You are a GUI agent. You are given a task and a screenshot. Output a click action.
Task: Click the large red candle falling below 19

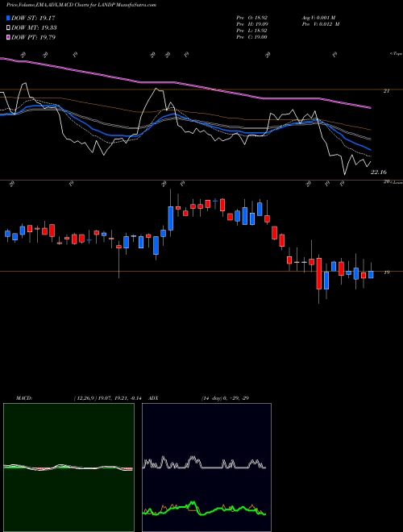pos(319,273)
